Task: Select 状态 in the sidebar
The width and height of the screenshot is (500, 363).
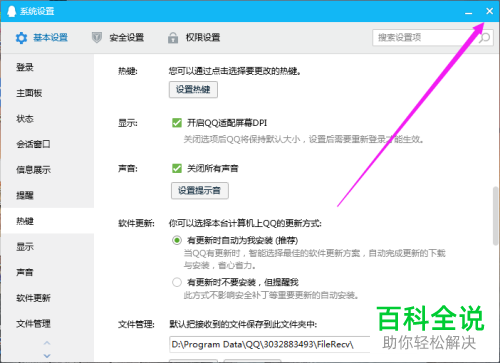Action: (48, 119)
